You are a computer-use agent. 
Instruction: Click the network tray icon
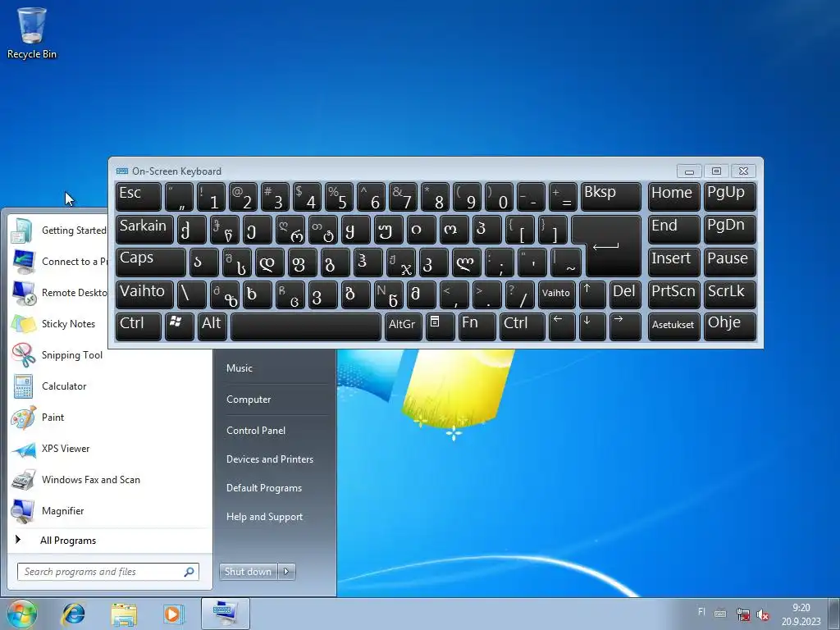743,614
